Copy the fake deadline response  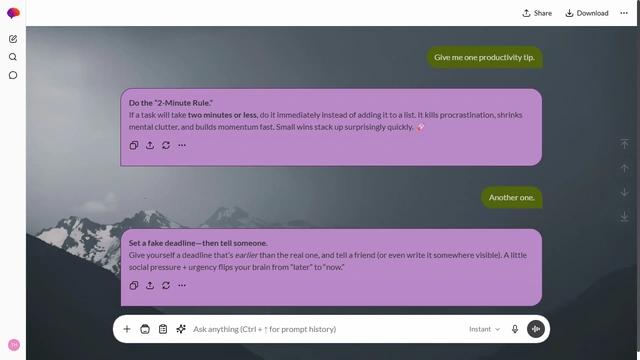point(134,285)
